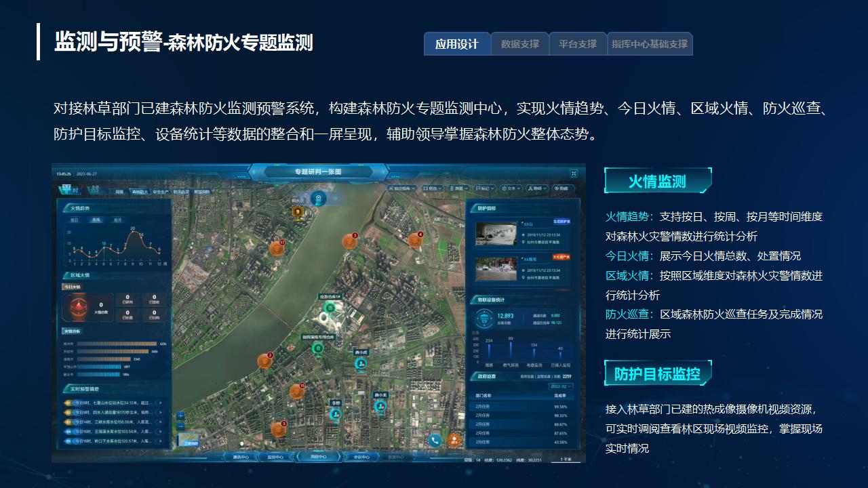Open the first 防护目标 video thumbnail
868x488 pixels.
tap(496, 233)
